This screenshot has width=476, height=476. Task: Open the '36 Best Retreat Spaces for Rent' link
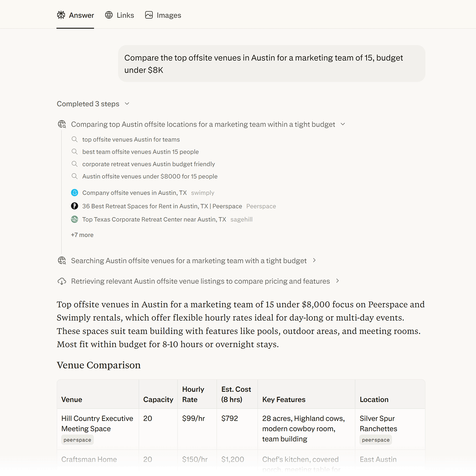tap(162, 206)
